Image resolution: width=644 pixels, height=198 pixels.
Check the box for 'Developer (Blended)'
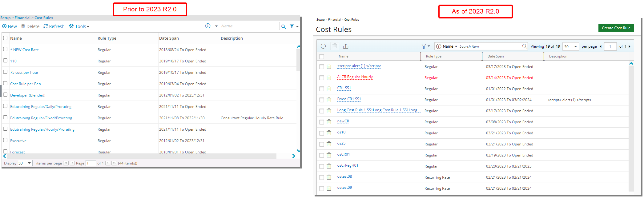tap(5, 95)
